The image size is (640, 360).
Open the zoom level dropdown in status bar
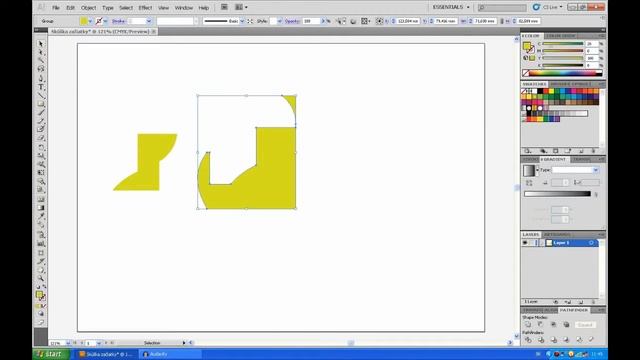click(68, 343)
